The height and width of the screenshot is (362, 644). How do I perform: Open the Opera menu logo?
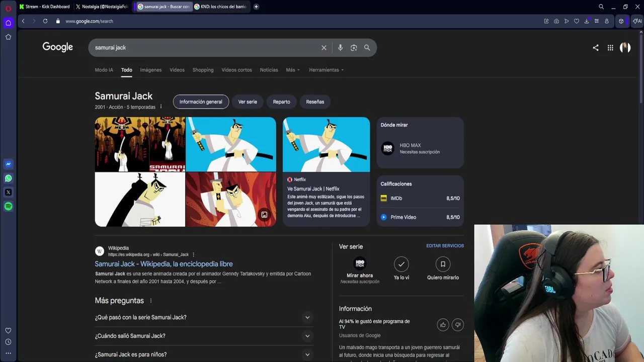(8, 8)
